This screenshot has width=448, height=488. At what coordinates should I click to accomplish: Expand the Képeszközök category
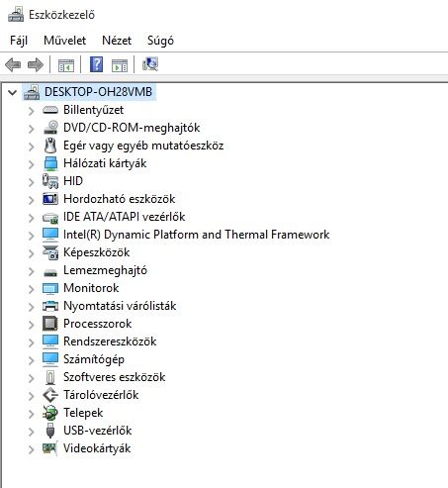coord(31,253)
